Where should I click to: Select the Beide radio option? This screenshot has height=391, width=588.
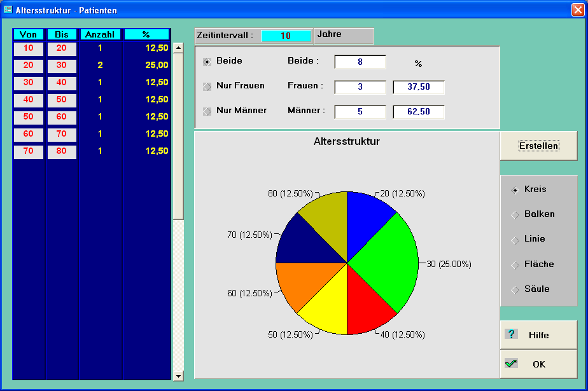click(x=207, y=62)
